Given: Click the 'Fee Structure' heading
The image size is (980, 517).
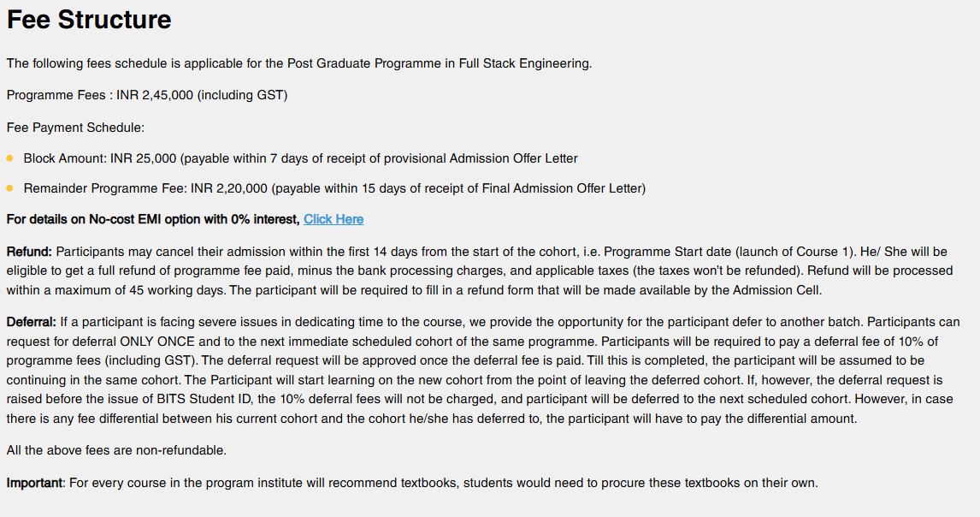Looking at the screenshot, I should point(89,20).
